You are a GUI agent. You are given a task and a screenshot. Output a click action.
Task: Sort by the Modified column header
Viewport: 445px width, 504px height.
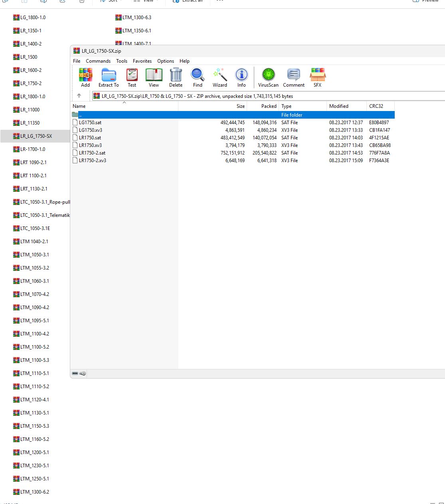(x=346, y=106)
